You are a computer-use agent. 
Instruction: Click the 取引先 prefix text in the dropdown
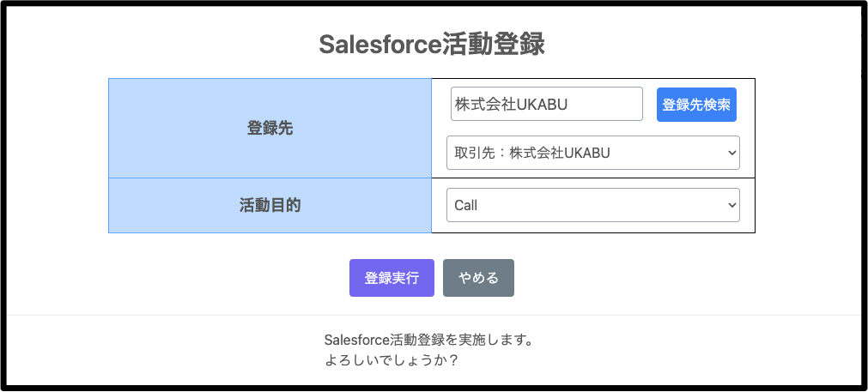tap(472, 154)
